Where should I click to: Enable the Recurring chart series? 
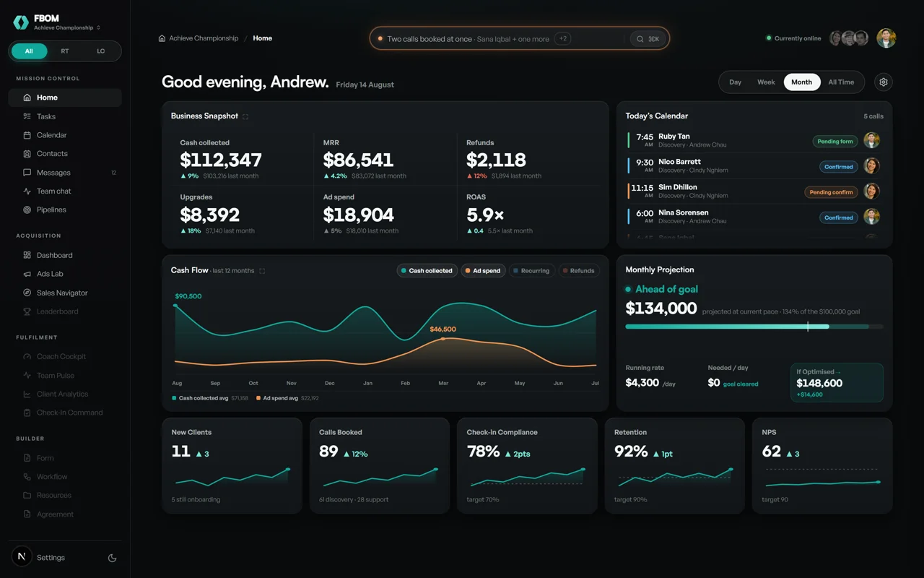point(531,271)
